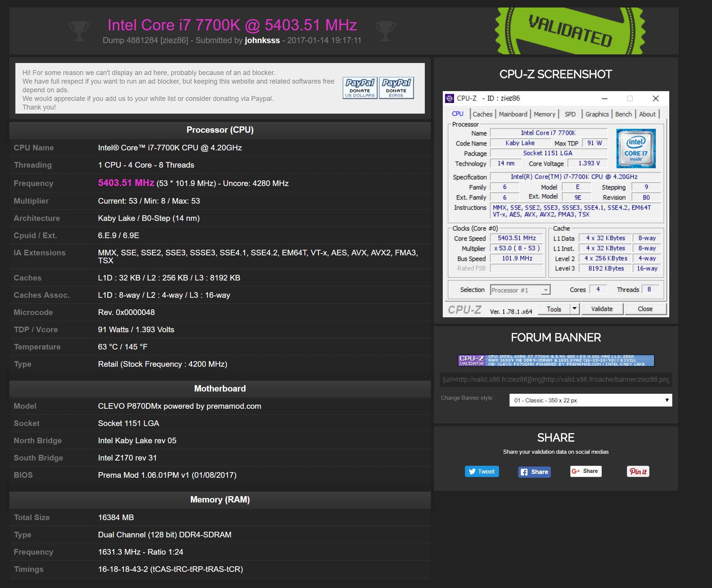Click the right trophy icon in header
712x588 pixels.
385,31
